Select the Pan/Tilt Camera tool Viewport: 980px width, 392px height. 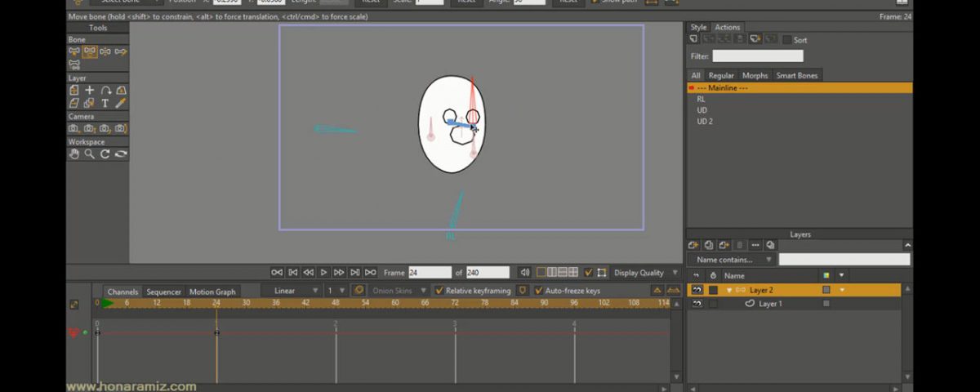(121, 129)
